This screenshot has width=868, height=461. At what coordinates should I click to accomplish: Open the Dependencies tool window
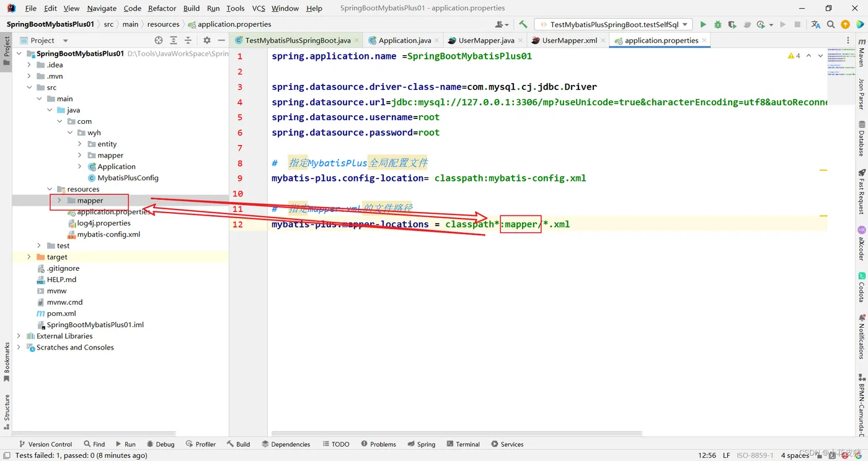click(286, 444)
